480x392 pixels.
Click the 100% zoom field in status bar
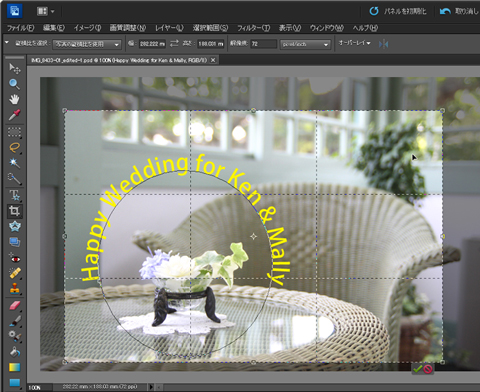[x=40, y=387]
